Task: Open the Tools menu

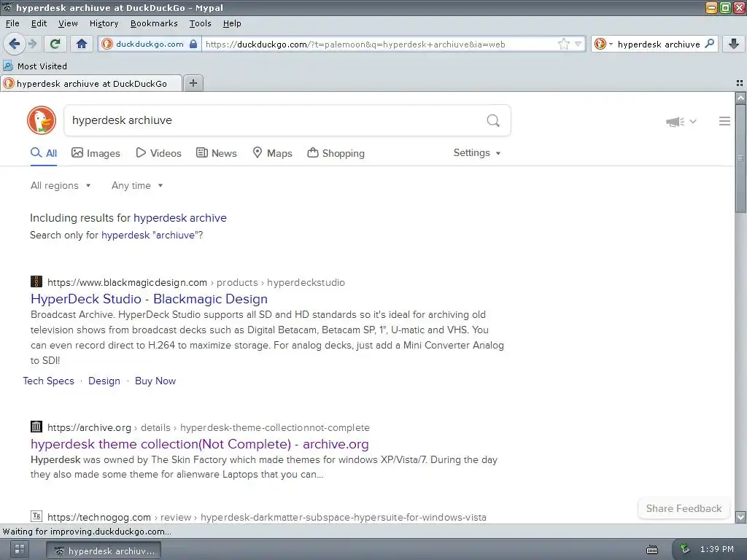Action: click(200, 23)
